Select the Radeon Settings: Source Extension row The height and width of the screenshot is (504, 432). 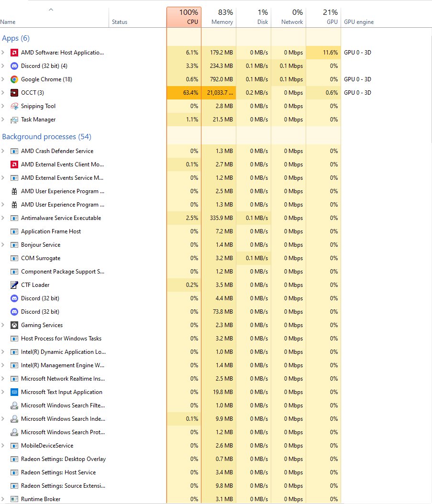pyautogui.click(x=170, y=486)
